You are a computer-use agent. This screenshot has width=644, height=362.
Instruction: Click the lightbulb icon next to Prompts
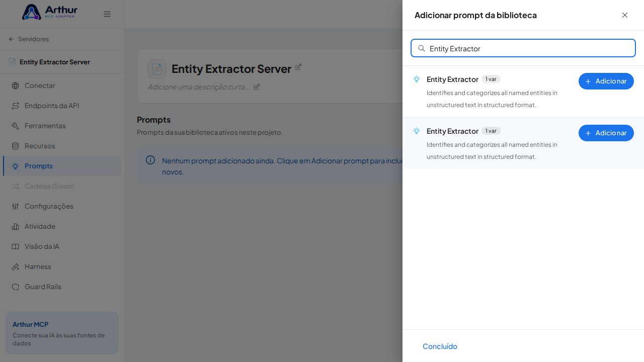pyautogui.click(x=15, y=166)
